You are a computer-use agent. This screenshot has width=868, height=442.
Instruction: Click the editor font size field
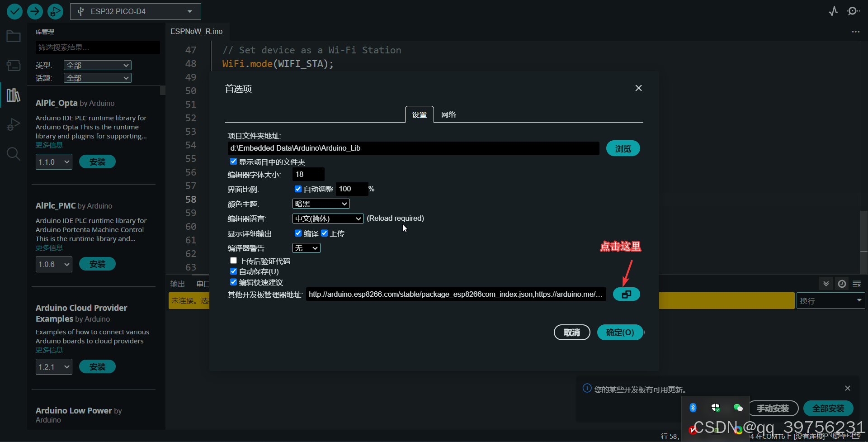coord(308,174)
